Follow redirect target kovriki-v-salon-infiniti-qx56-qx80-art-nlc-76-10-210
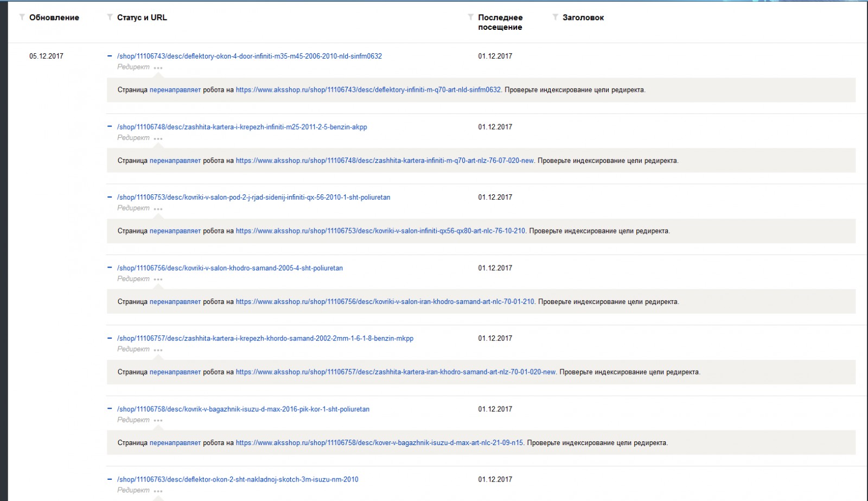The image size is (868, 501). pos(381,231)
